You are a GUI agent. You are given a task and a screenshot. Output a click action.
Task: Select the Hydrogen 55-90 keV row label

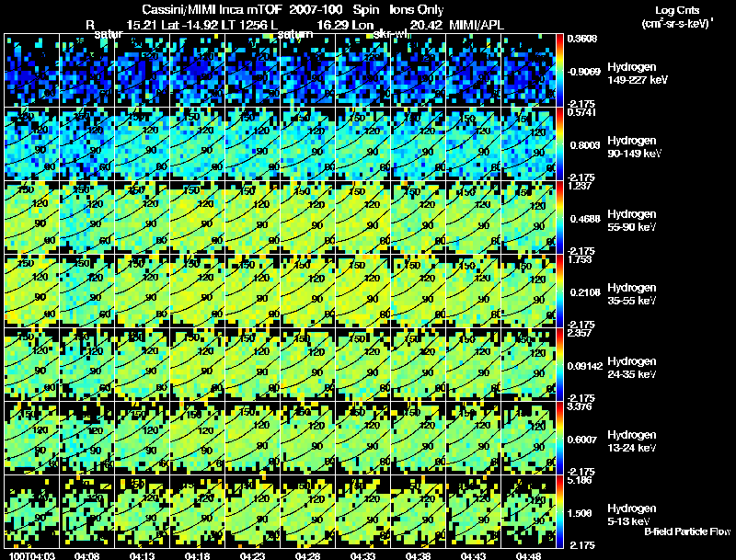631,221
